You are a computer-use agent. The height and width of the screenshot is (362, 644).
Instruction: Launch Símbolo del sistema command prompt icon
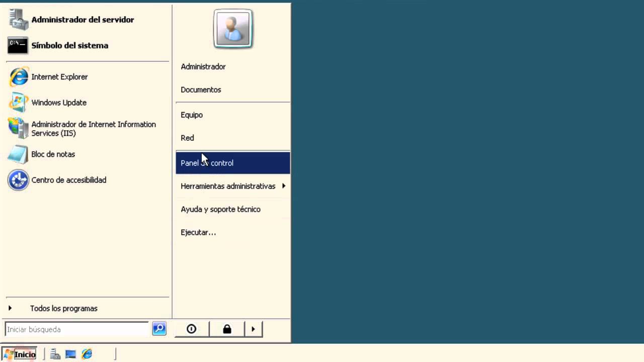click(18, 45)
